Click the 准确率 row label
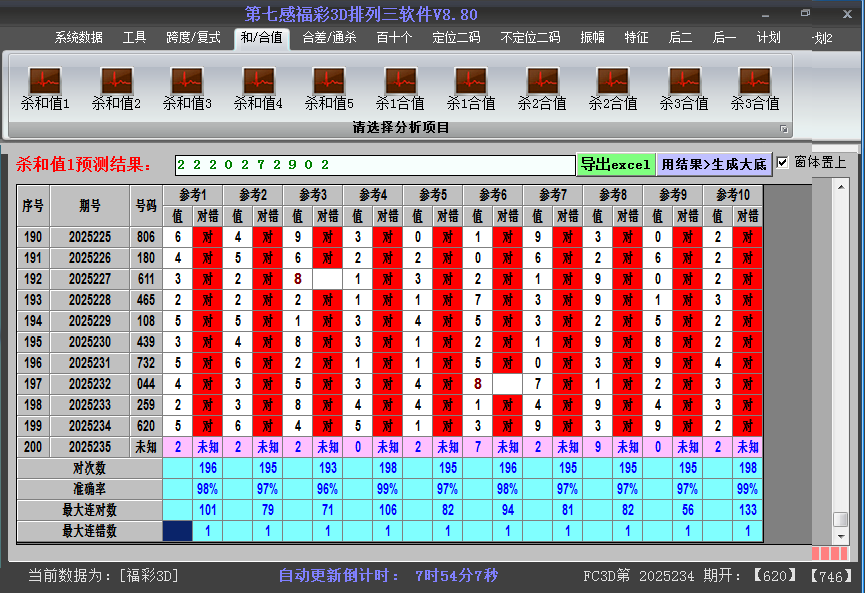865x593 pixels. click(89, 489)
